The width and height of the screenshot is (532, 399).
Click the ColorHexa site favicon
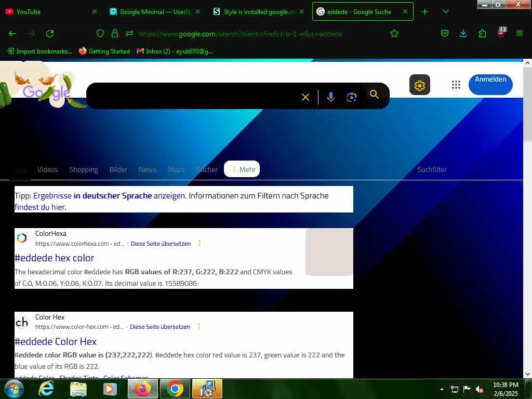point(22,238)
